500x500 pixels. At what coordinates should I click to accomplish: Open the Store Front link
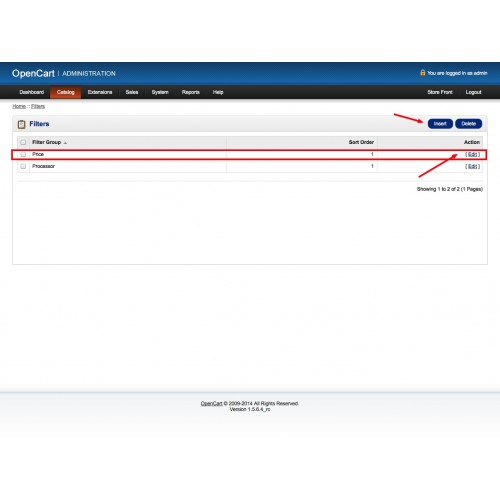(440, 92)
